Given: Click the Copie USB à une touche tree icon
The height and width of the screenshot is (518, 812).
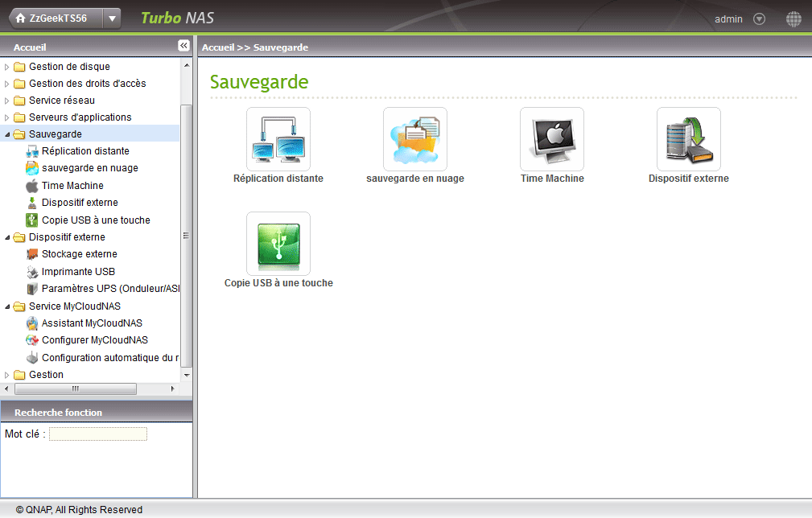Looking at the screenshot, I should pyautogui.click(x=32, y=220).
